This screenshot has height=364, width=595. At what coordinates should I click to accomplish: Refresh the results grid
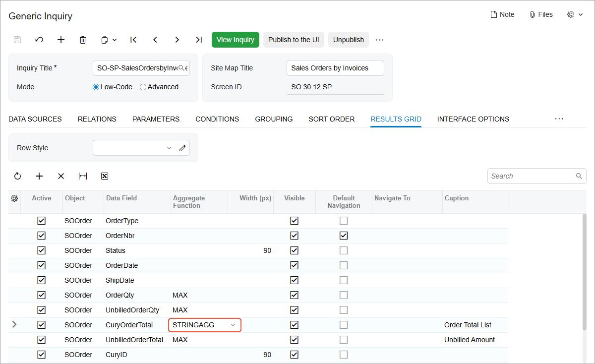(17, 176)
